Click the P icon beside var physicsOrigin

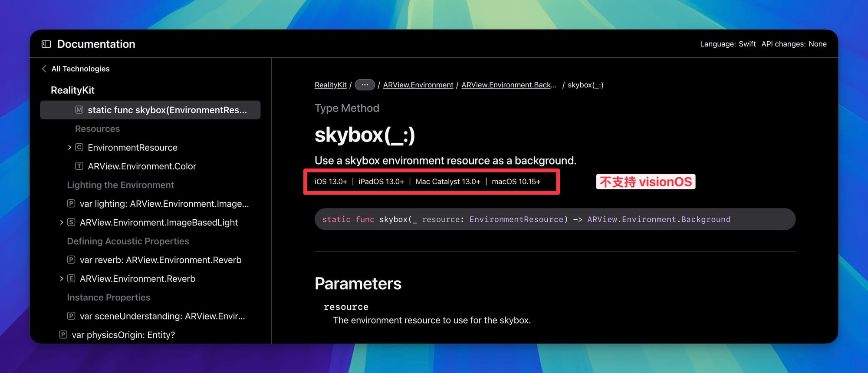tap(63, 335)
